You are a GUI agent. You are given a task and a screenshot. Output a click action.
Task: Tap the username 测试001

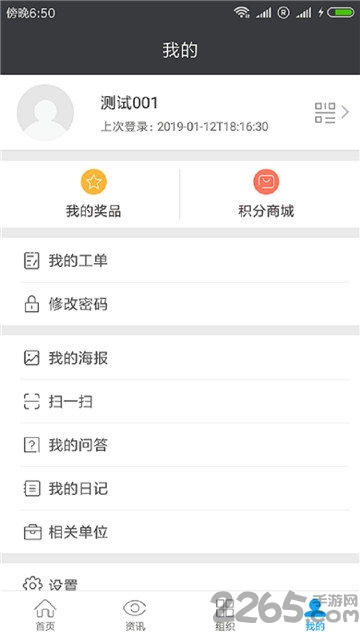click(129, 103)
